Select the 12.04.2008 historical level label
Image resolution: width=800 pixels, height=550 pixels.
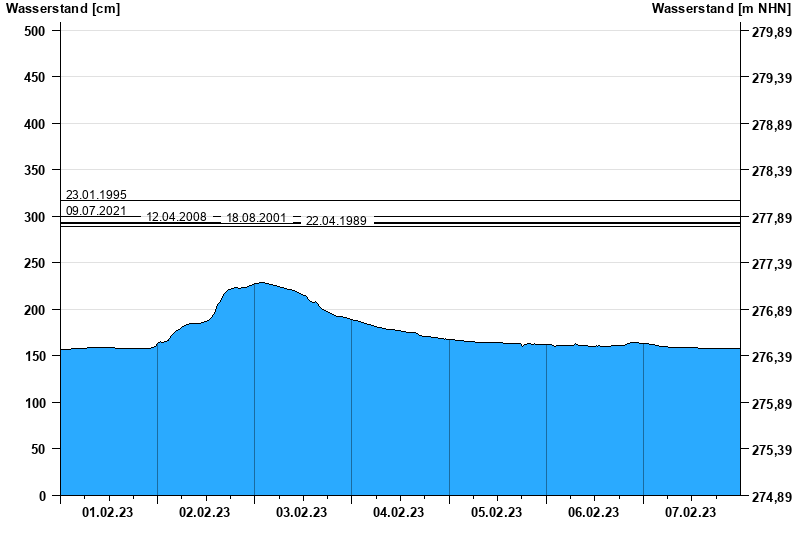pyautogui.click(x=176, y=217)
